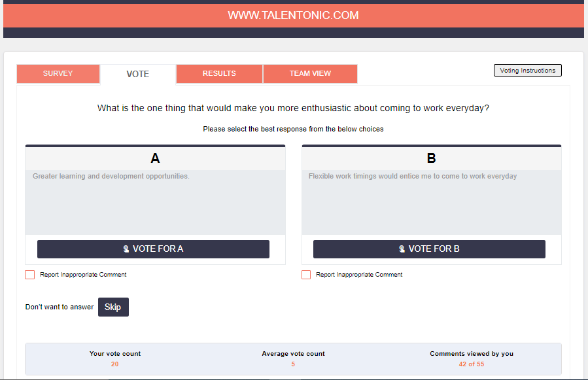Tick Report Inappropriate Comment under response B
The image size is (588, 380).
point(306,275)
